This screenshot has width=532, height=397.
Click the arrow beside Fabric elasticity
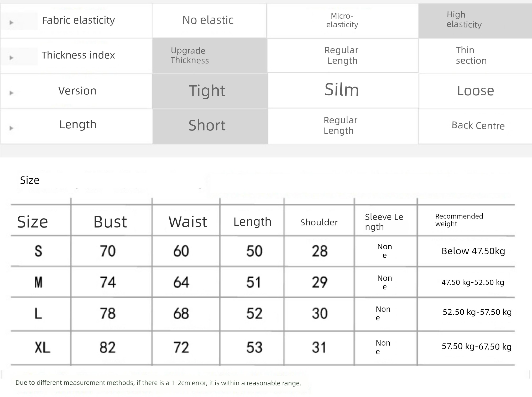(11, 23)
